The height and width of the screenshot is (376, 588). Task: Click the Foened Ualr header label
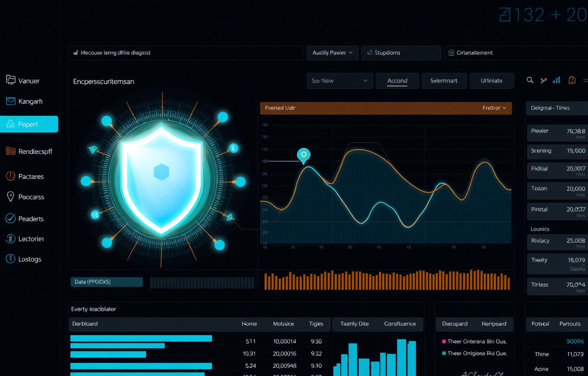280,108
